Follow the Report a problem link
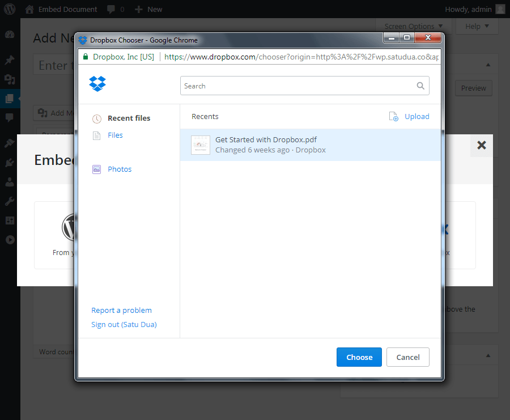Image resolution: width=510 pixels, height=420 pixels. pos(121,310)
